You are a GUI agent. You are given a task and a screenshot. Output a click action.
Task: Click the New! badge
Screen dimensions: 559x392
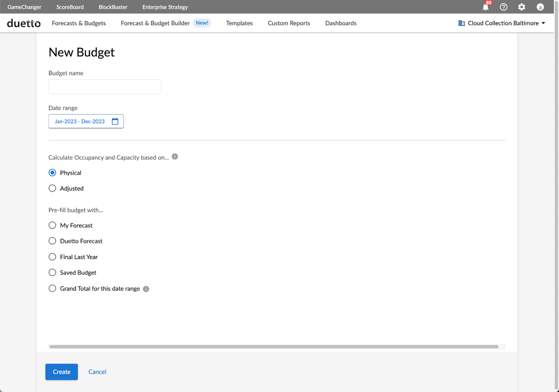pyautogui.click(x=202, y=23)
